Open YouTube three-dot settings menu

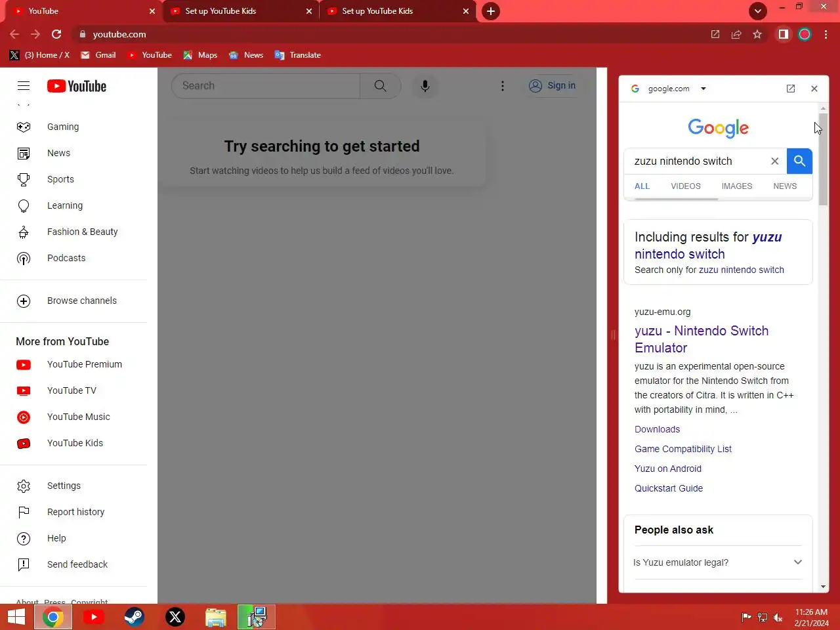click(503, 86)
